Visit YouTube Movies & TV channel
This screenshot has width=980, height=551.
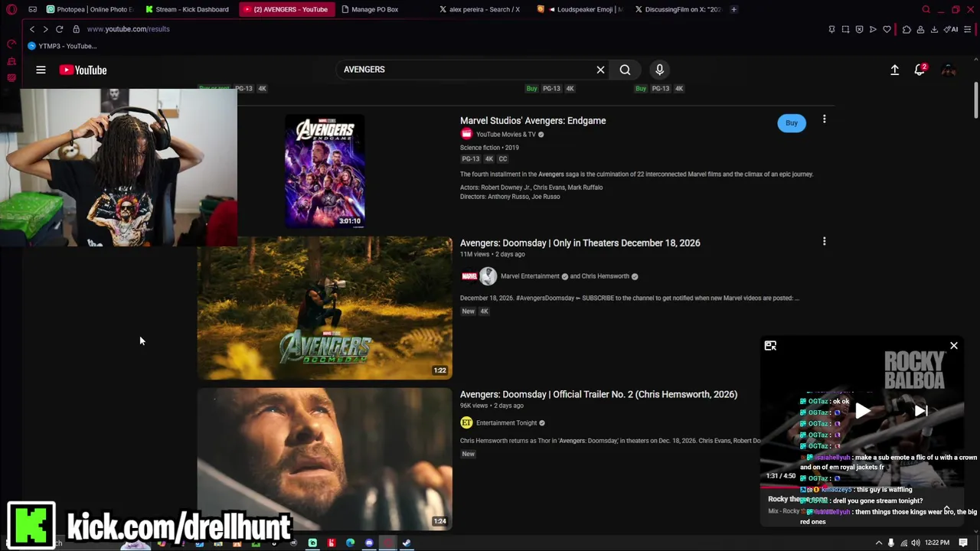[x=506, y=135]
